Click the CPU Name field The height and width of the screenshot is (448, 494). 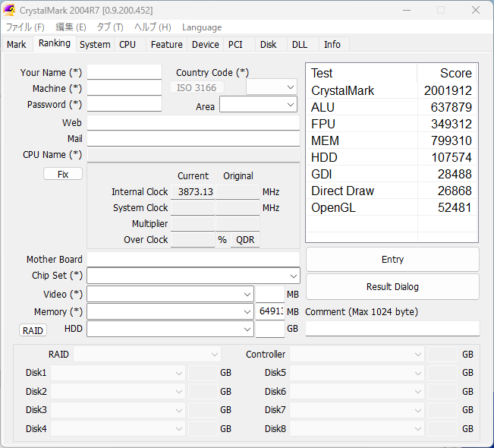(194, 155)
